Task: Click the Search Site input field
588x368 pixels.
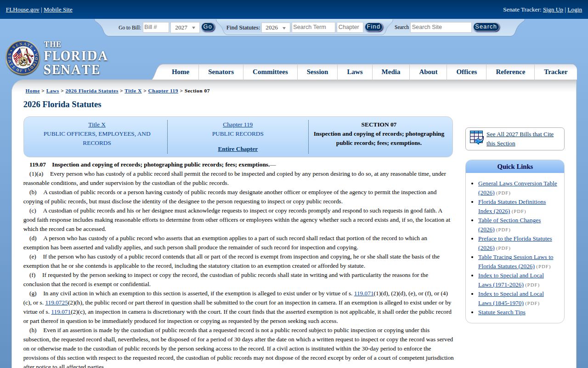Action: click(441, 27)
